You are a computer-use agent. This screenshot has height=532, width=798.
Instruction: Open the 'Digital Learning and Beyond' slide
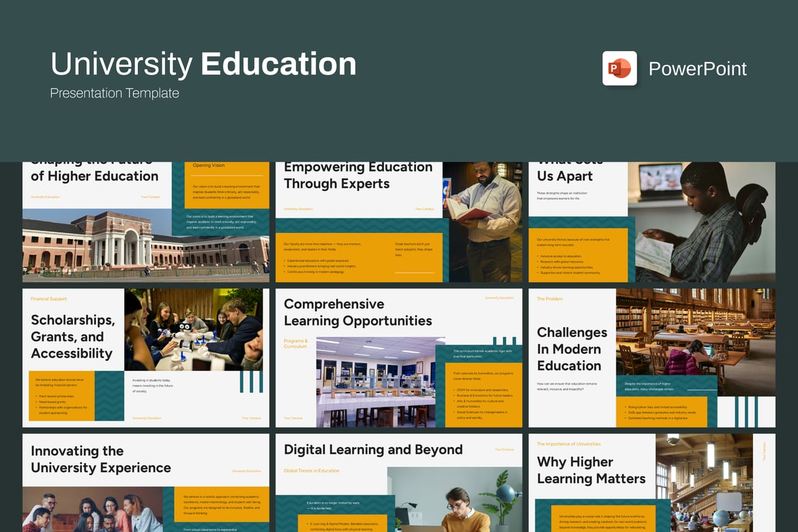tap(398, 483)
